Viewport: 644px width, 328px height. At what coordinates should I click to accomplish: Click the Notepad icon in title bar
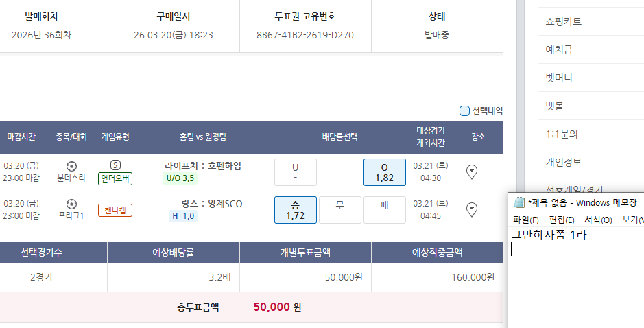(x=519, y=202)
